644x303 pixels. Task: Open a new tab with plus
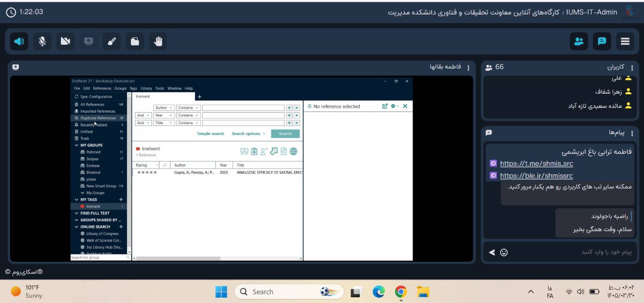coord(199,97)
